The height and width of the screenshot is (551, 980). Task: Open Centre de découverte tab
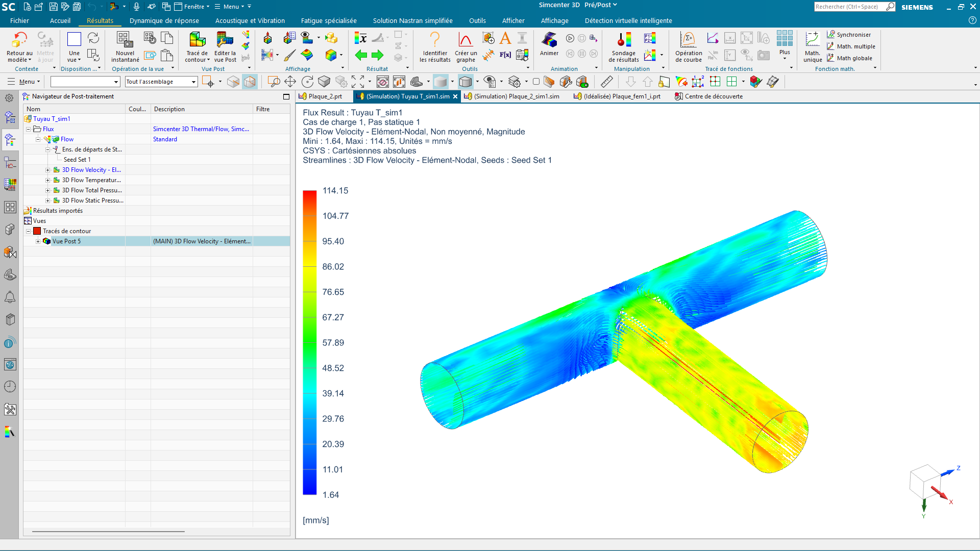(x=709, y=96)
